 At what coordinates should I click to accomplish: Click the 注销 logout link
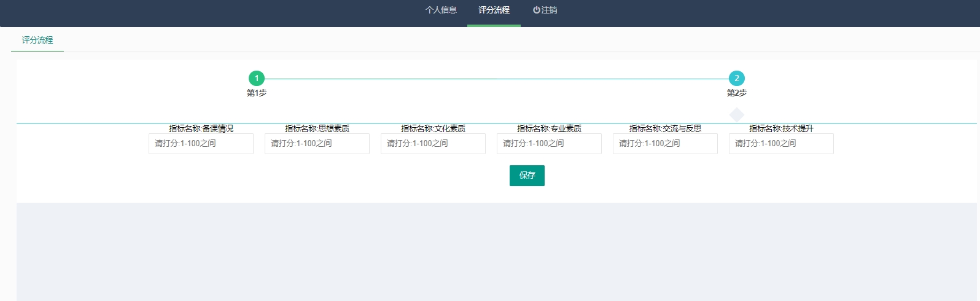[545, 10]
